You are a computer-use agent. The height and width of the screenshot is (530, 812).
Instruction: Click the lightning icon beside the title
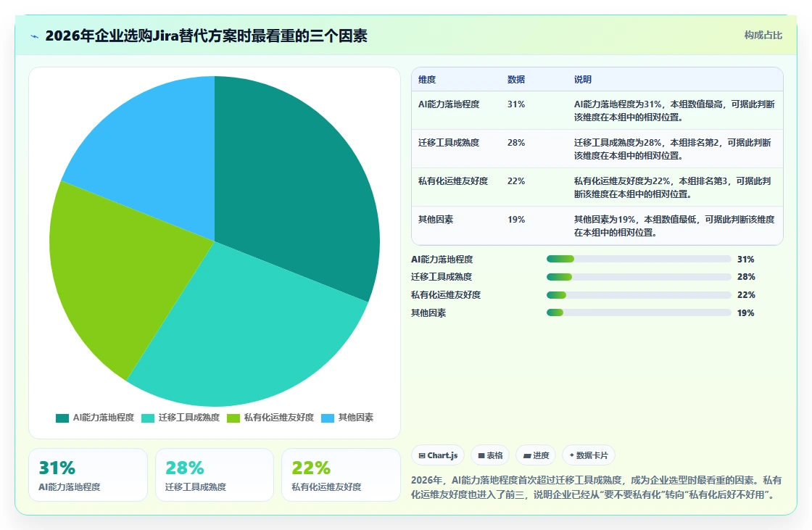tap(35, 36)
